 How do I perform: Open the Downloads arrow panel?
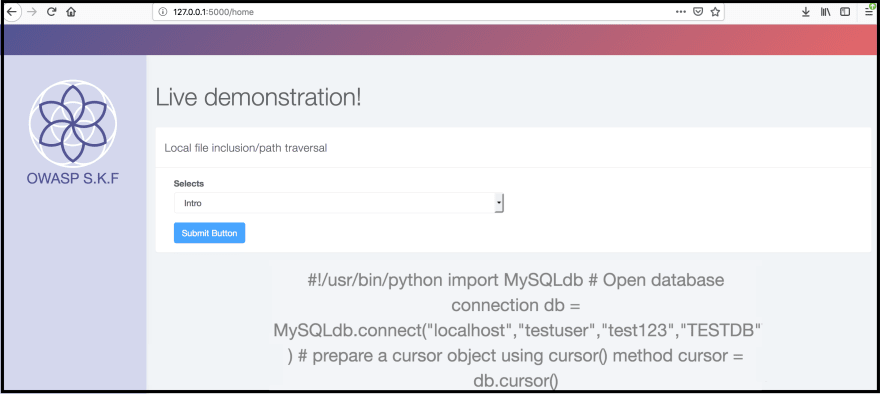[805, 12]
